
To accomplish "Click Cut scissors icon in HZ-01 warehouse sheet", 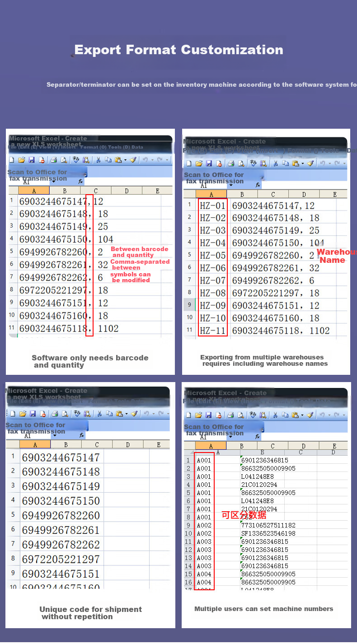I will pos(276,163).
